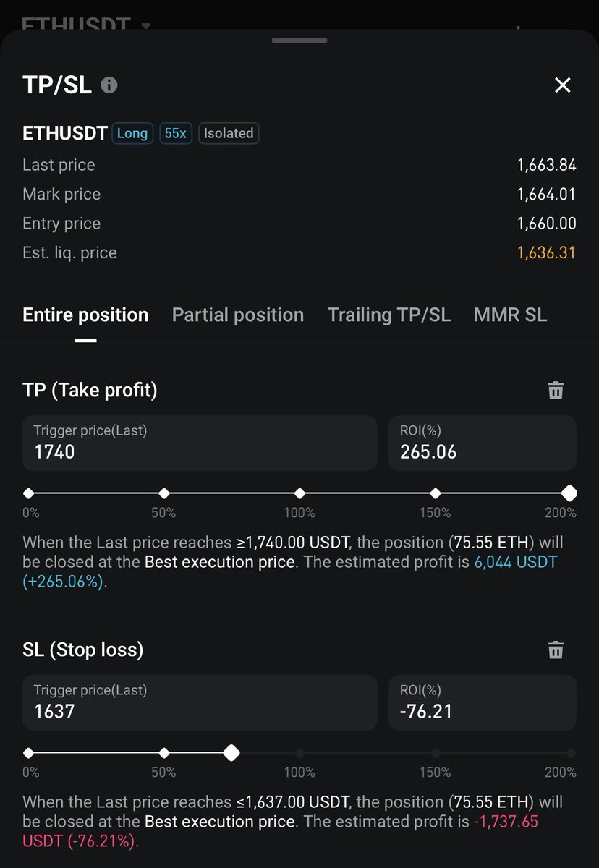This screenshot has width=599, height=868.
Task: Close the TP/SL panel with the X
Action: pos(562,85)
